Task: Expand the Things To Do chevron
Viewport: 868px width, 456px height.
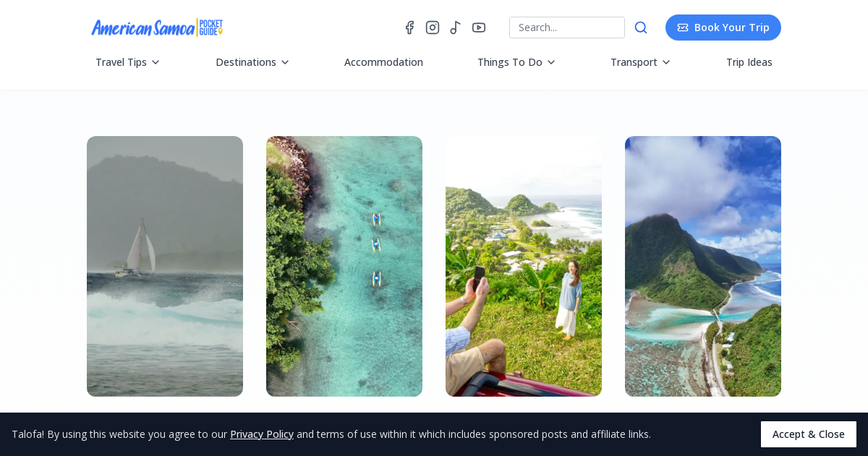Action: [x=551, y=62]
